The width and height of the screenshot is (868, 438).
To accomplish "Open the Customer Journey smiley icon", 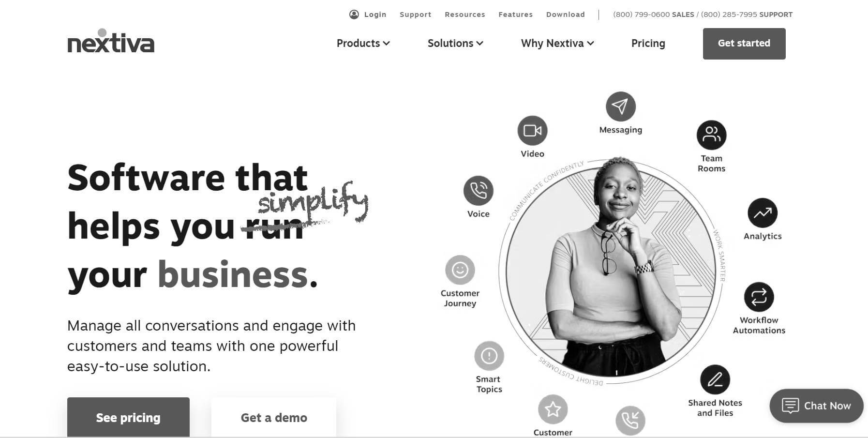I will pos(460,270).
